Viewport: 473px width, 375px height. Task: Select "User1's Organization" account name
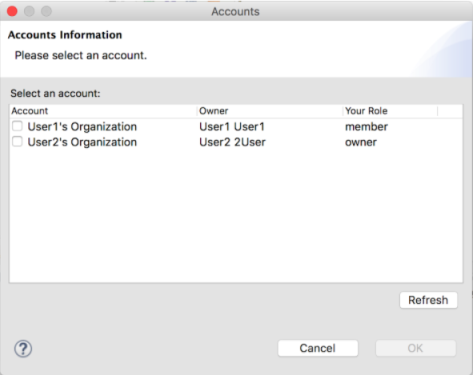pyautogui.click(x=82, y=127)
